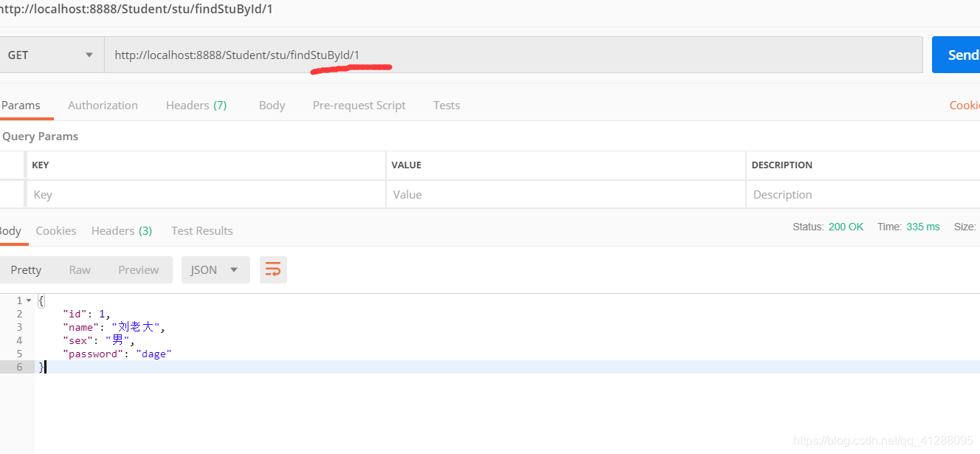Click the 335 ms time value
The height and width of the screenshot is (454, 980).
coord(923,227)
